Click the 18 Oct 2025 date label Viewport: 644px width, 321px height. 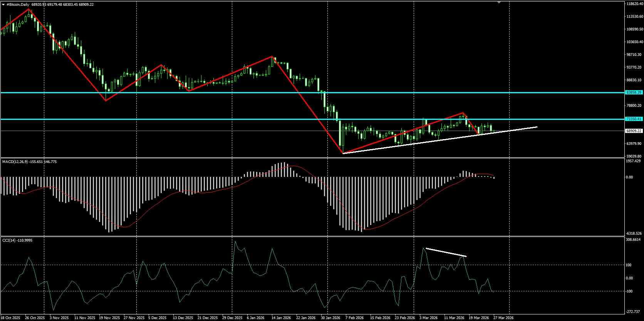click(x=10, y=318)
